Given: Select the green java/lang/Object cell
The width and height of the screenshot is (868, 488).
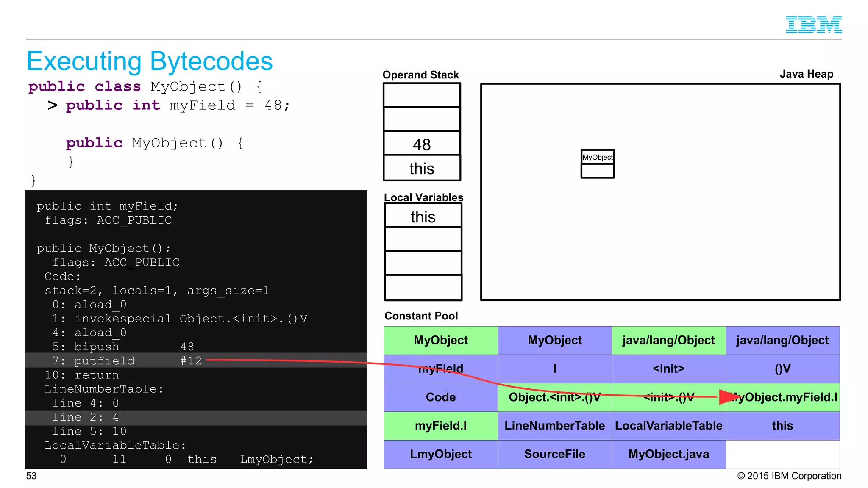Looking at the screenshot, I should (669, 341).
